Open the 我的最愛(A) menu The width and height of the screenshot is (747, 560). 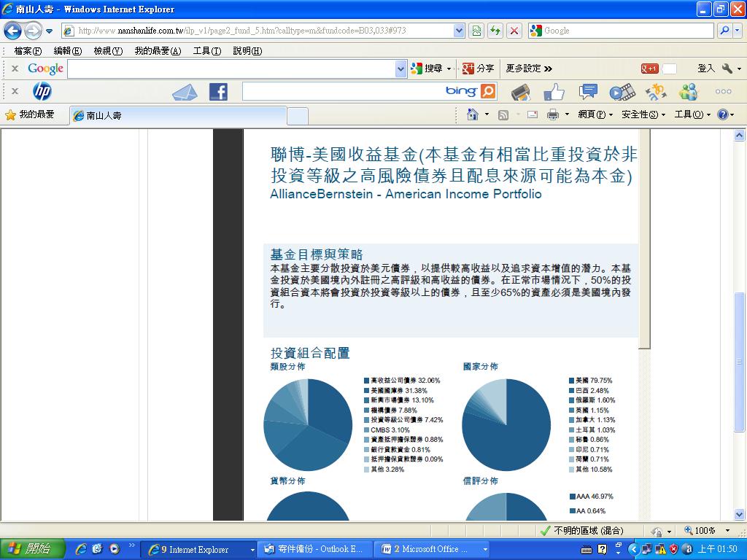point(158,51)
